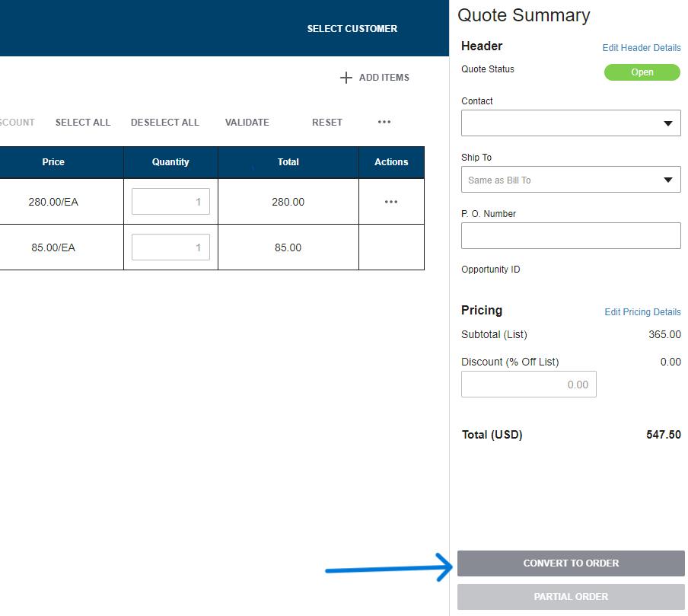Expand the Contact dropdown
The image size is (688, 616).
571,123
